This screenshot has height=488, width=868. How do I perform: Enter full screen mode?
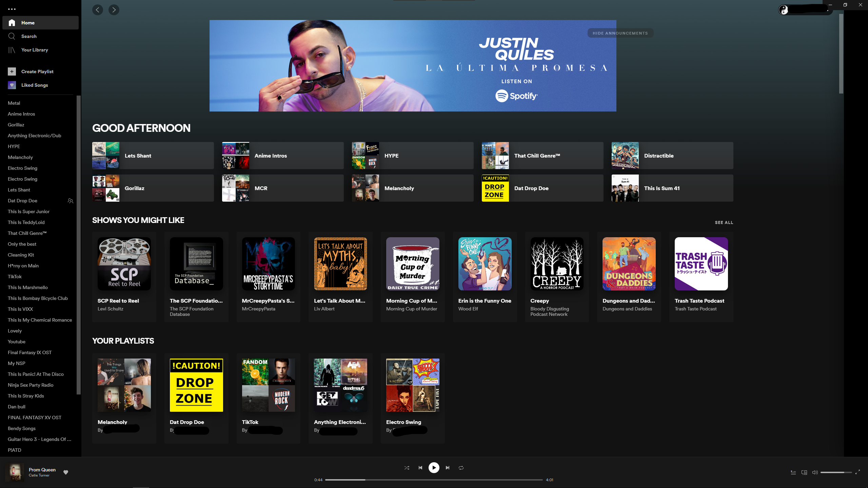[x=858, y=472]
